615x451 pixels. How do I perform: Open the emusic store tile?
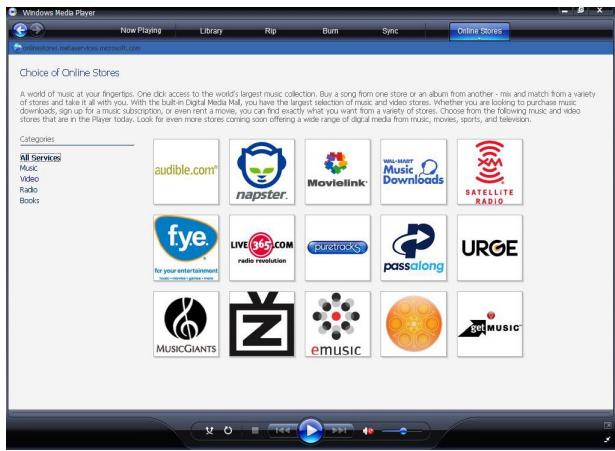[x=337, y=324]
